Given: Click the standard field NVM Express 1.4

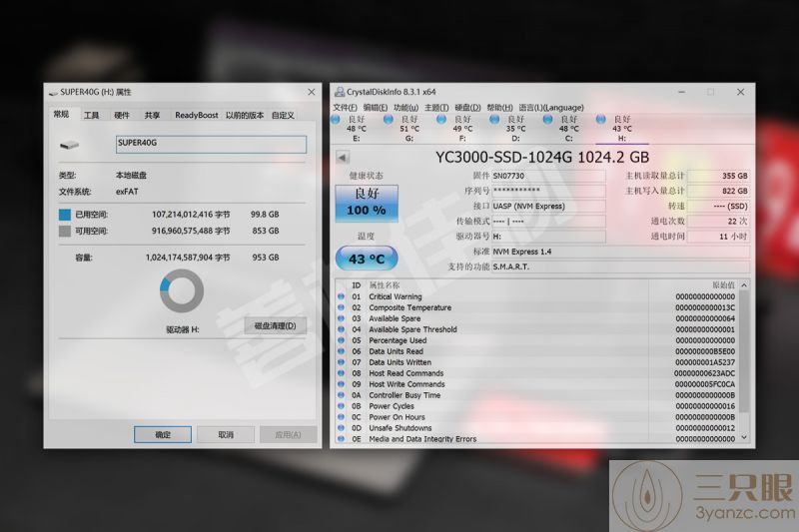Looking at the screenshot, I should (x=620, y=252).
